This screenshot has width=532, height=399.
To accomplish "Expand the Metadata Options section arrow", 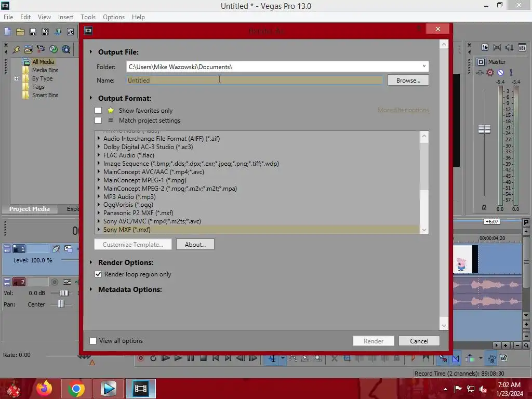I will (x=91, y=289).
